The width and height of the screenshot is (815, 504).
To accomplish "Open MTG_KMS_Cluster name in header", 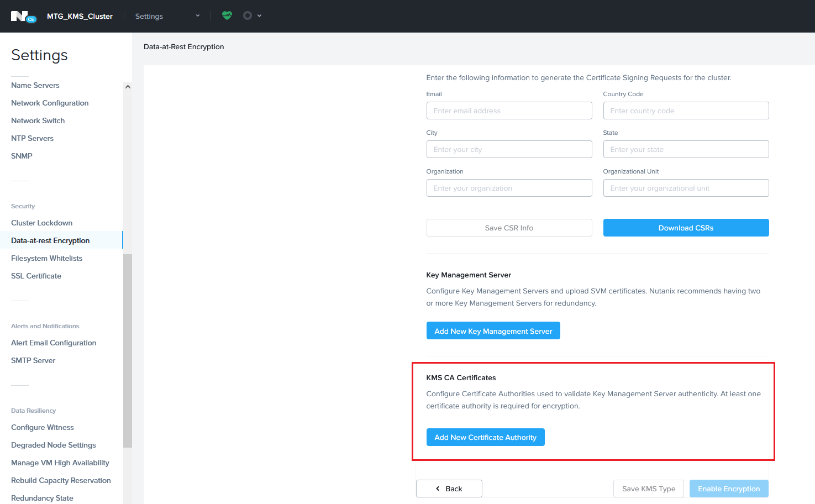I will [x=80, y=16].
